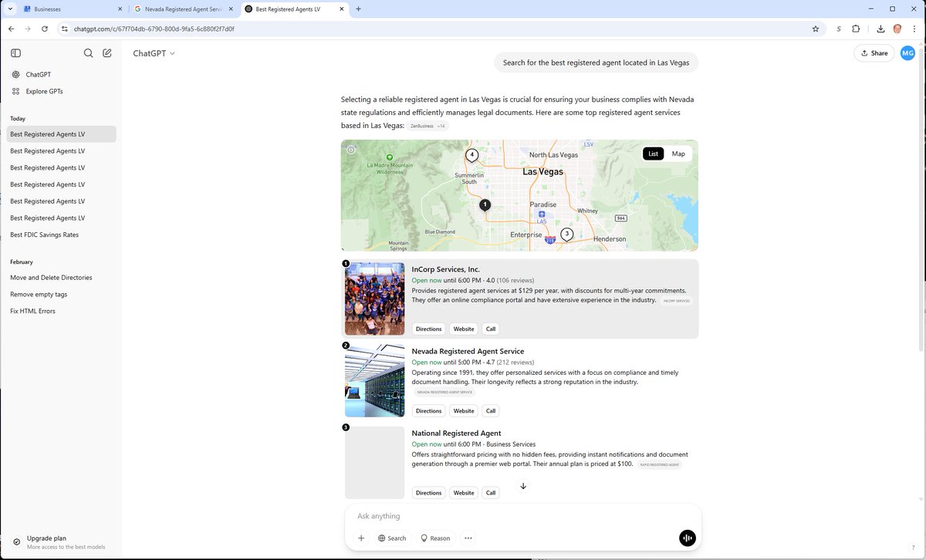View site information icon in address bar
The image size is (926, 560).
[65, 29]
